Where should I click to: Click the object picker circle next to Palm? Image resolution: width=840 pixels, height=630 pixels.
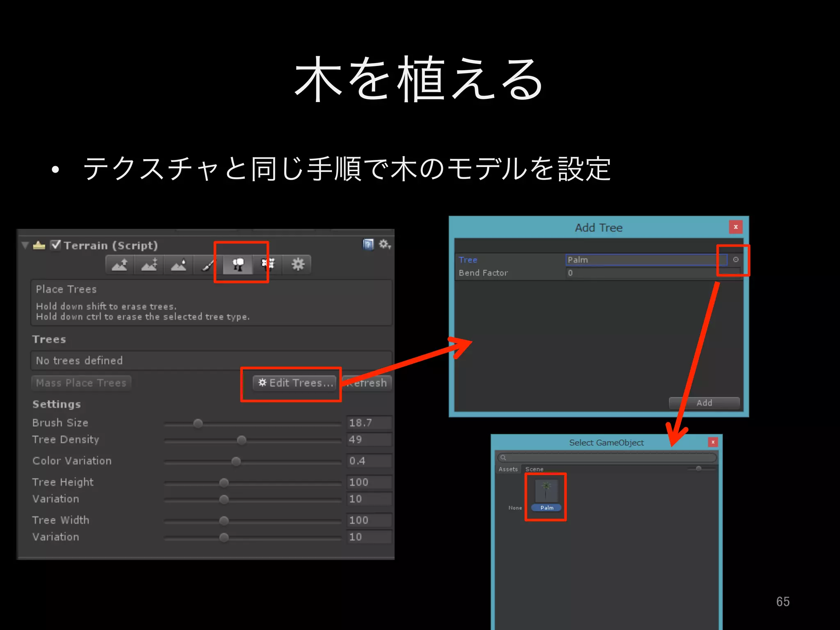click(x=735, y=260)
